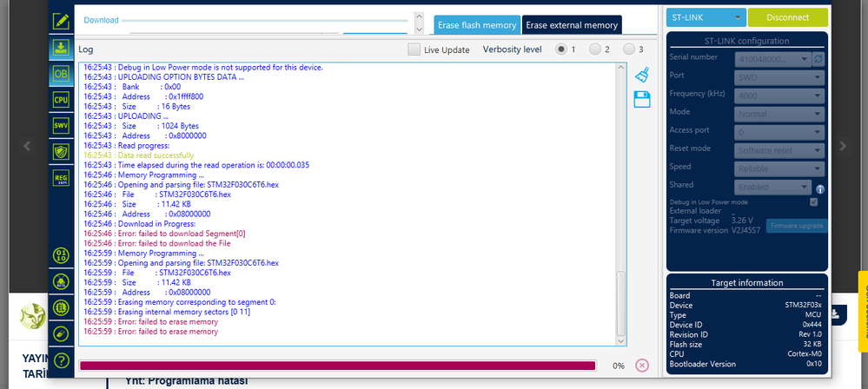
Task: Select verbosity level 3
Action: point(629,49)
